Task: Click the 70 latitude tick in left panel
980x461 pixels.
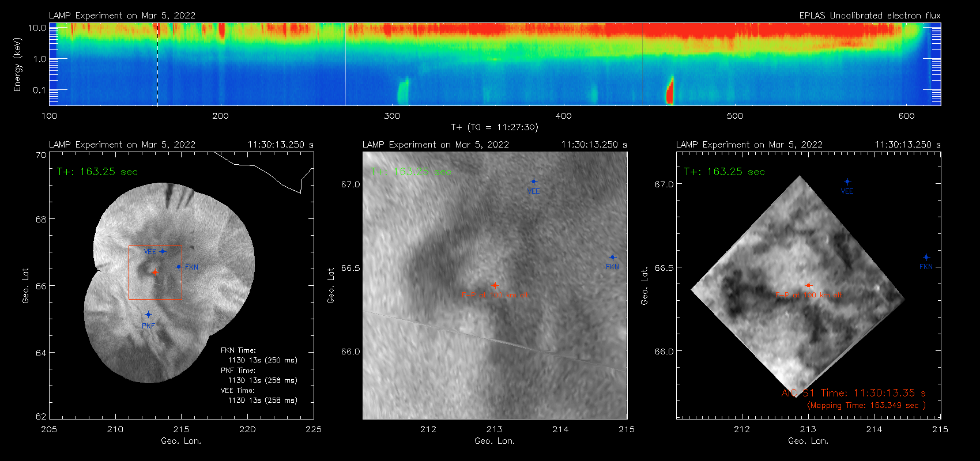Action: click(x=41, y=155)
